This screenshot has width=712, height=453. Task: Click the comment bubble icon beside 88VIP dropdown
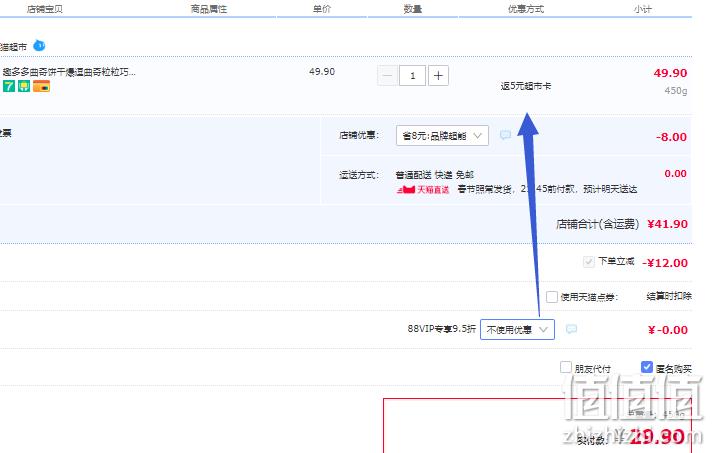tap(571, 329)
